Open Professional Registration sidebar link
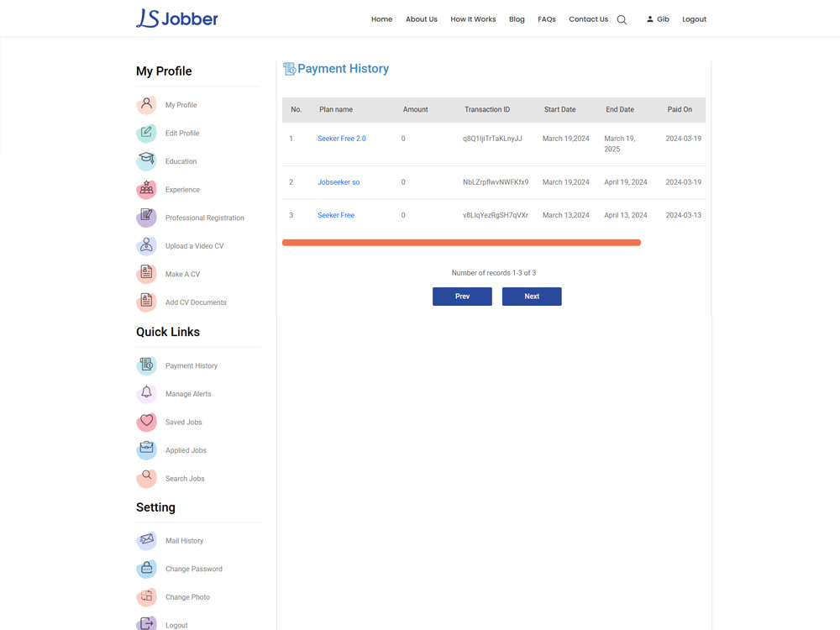The height and width of the screenshot is (630, 840). (x=205, y=218)
